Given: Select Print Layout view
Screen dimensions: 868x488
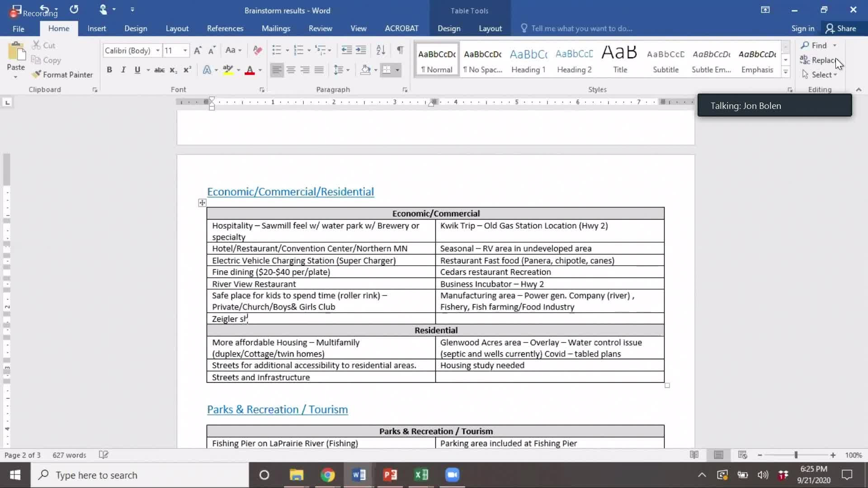Looking at the screenshot, I should (718, 455).
